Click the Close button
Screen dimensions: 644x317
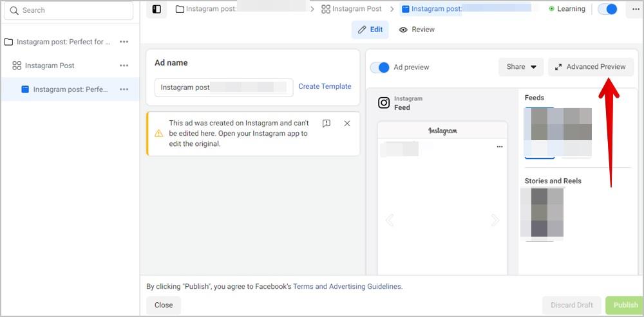click(164, 305)
